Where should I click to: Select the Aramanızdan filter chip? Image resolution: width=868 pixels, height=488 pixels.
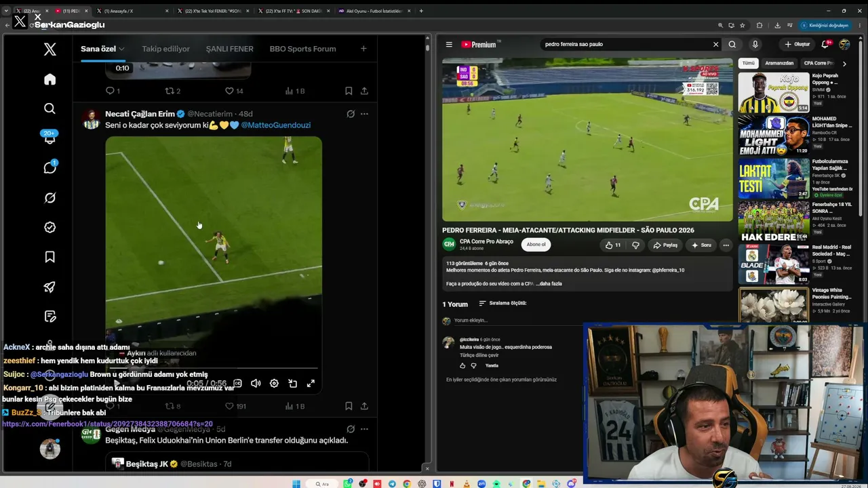779,63
